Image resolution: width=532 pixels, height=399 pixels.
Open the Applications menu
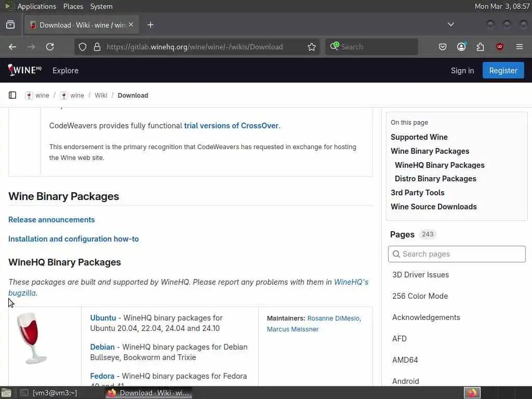point(36,6)
